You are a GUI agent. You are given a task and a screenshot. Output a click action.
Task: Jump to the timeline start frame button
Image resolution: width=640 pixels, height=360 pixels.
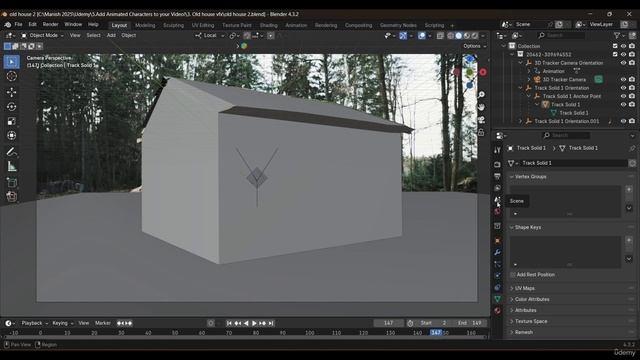coord(229,323)
